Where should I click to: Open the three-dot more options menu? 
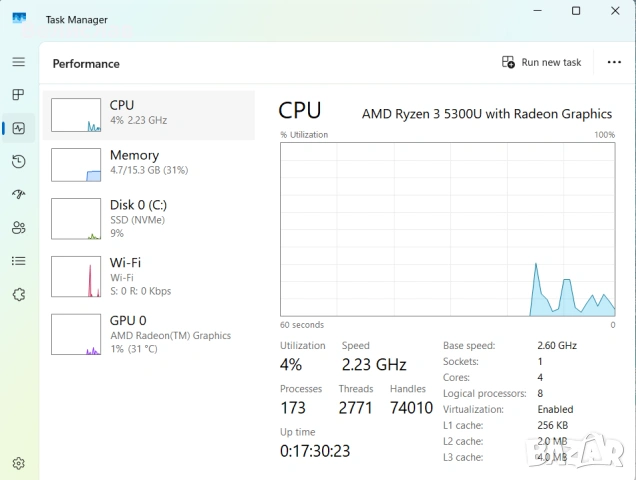point(614,62)
